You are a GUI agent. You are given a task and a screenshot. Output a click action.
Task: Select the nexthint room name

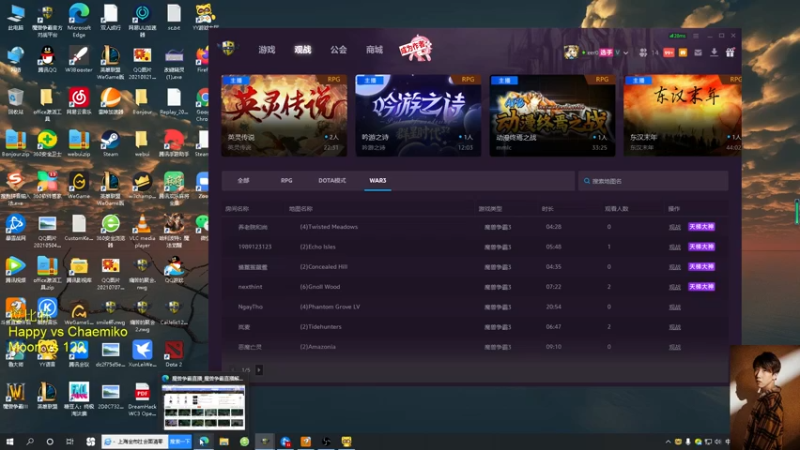(x=250, y=287)
